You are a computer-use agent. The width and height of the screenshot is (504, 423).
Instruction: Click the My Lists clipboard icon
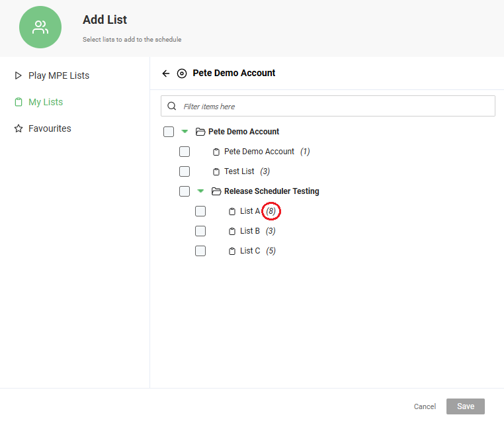click(x=19, y=103)
